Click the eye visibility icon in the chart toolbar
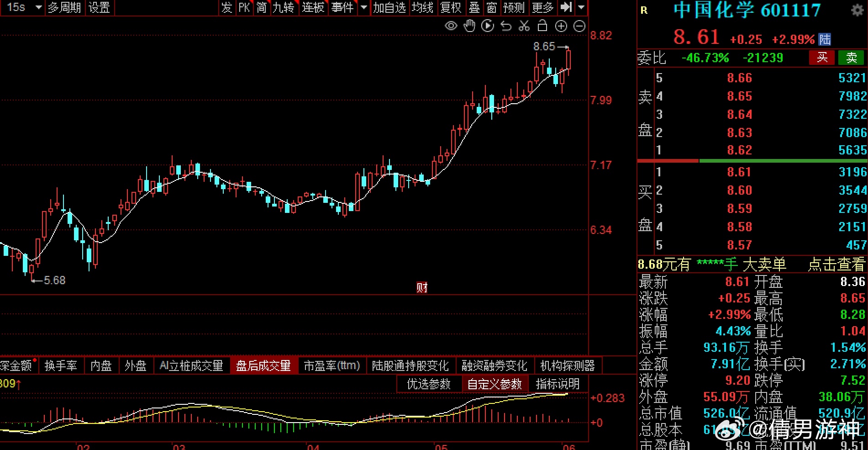 click(450, 26)
